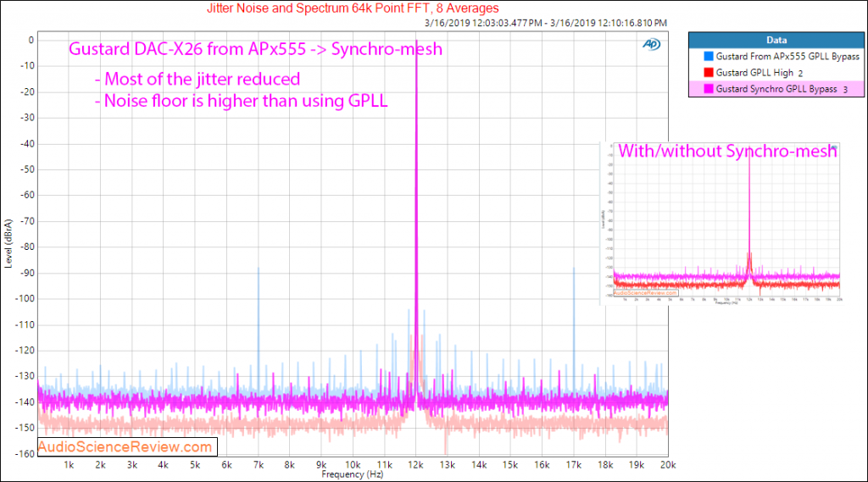868x482 pixels.
Task: Select legend entry Gustard From APx555 GPLL Bypass
Action: pyautogui.click(x=776, y=57)
